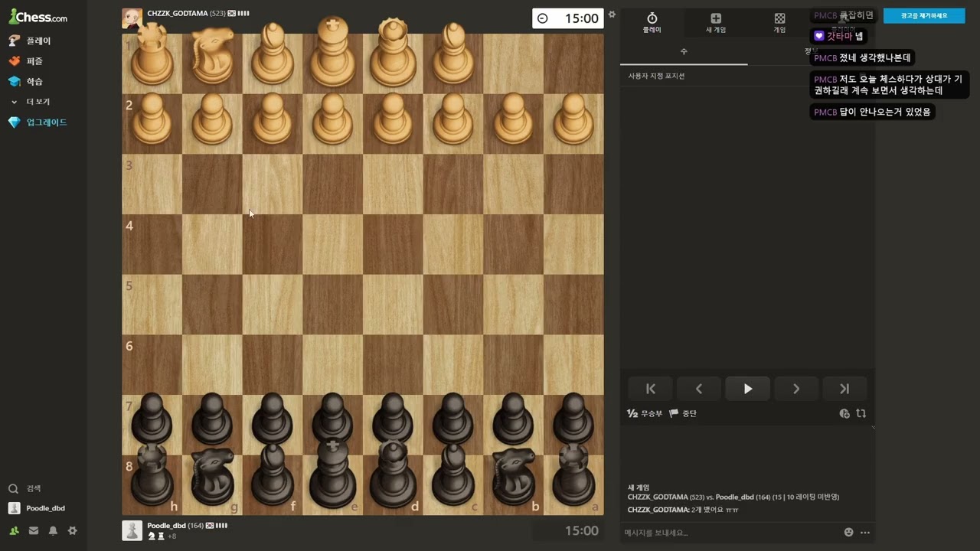This screenshot has height=551, width=980.
Task: Click the 중단 abort flag button
Action: 683,413
